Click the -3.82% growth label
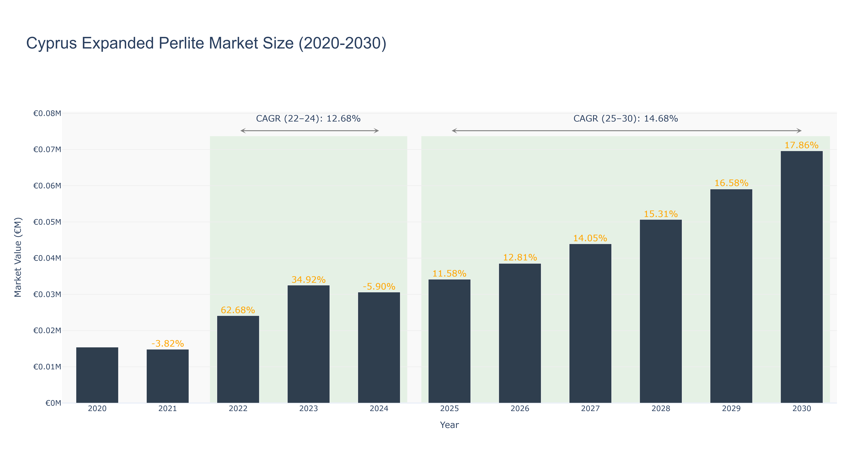Viewport: 868px width, 465px height. point(167,343)
